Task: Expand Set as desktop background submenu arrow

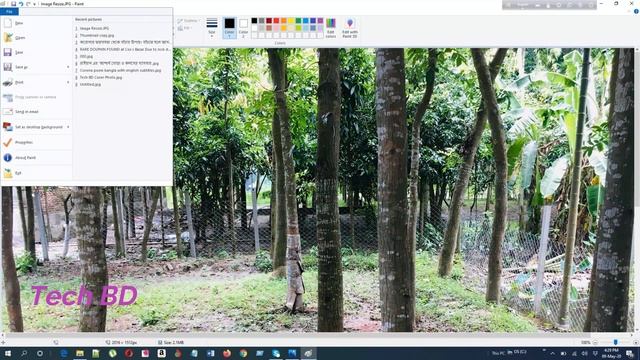Action: pos(68,127)
